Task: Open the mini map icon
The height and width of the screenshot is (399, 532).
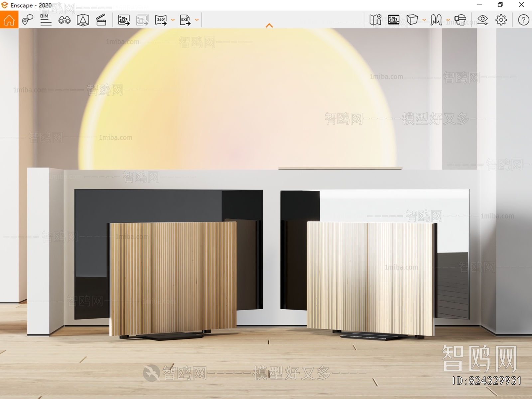Action: (375, 20)
